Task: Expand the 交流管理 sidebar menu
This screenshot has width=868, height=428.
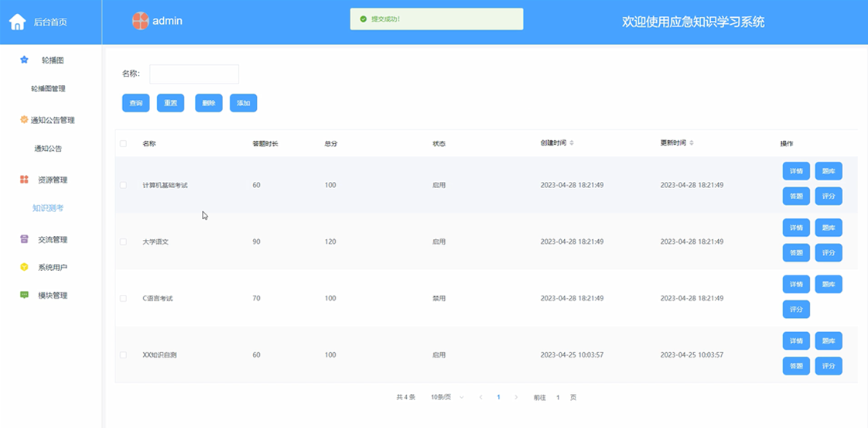Action: point(51,239)
